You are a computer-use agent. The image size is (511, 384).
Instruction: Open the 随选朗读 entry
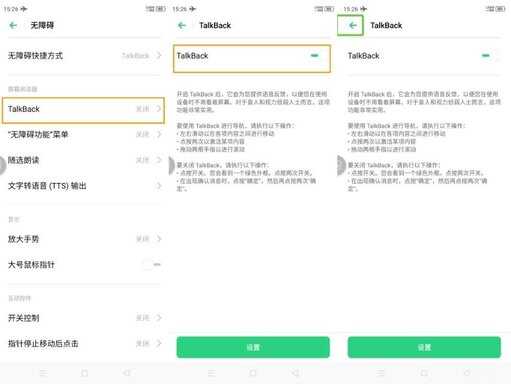coord(85,160)
